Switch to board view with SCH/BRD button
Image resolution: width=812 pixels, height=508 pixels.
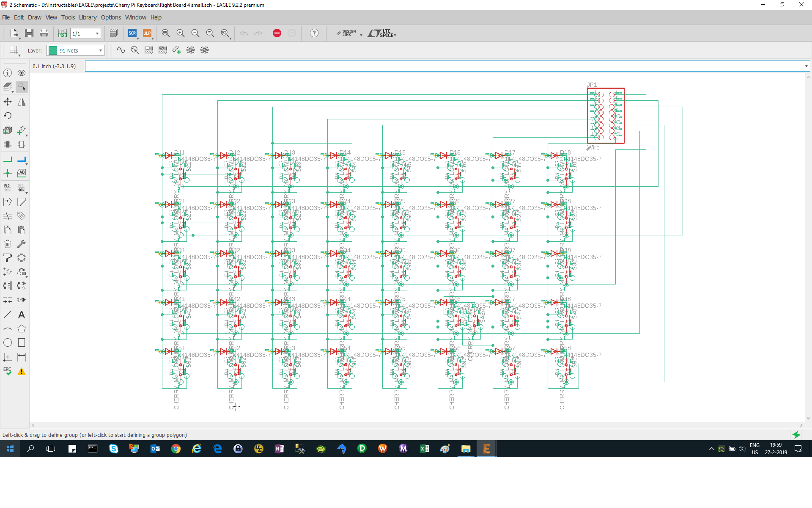[62, 33]
